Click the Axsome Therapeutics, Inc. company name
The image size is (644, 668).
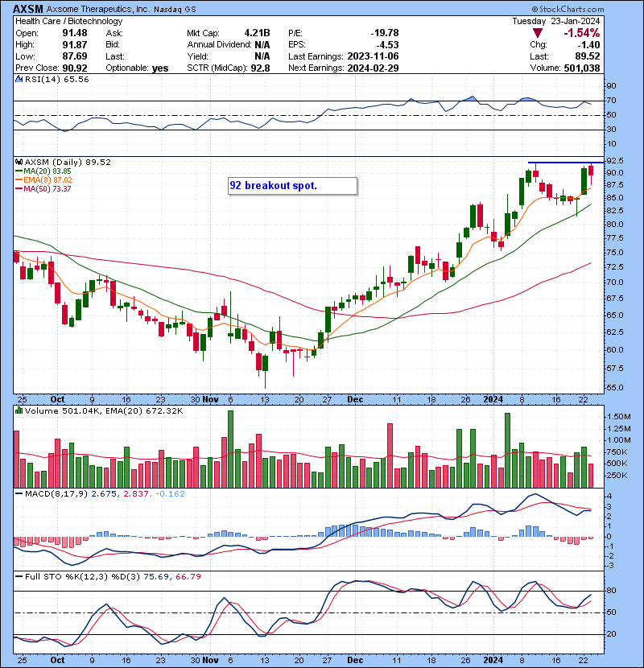(x=97, y=9)
